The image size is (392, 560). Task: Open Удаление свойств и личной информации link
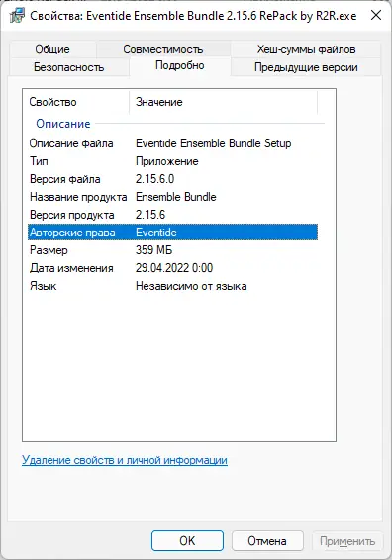coord(125,460)
